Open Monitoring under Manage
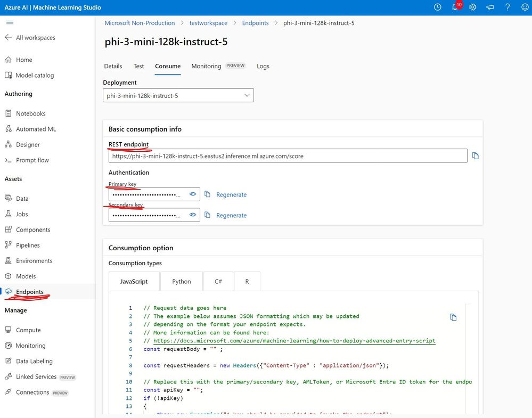The image size is (532, 418). click(30, 346)
